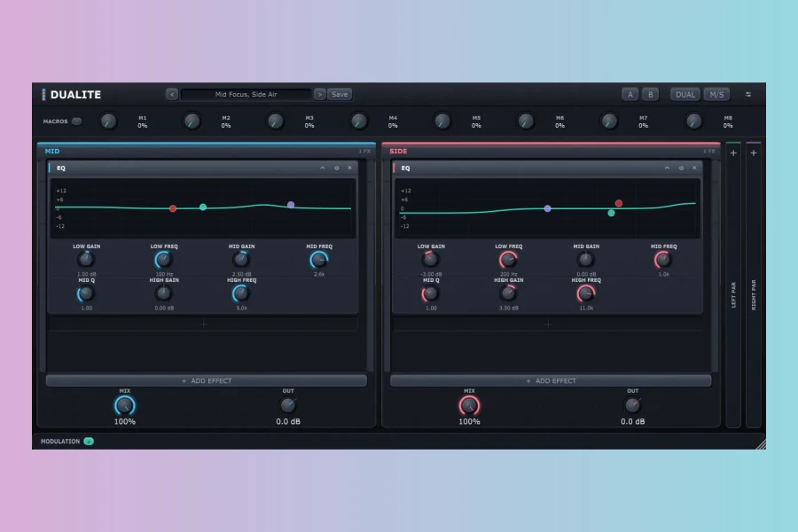Click the M4 macro knob
798x532 pixels.
point(359,121)
